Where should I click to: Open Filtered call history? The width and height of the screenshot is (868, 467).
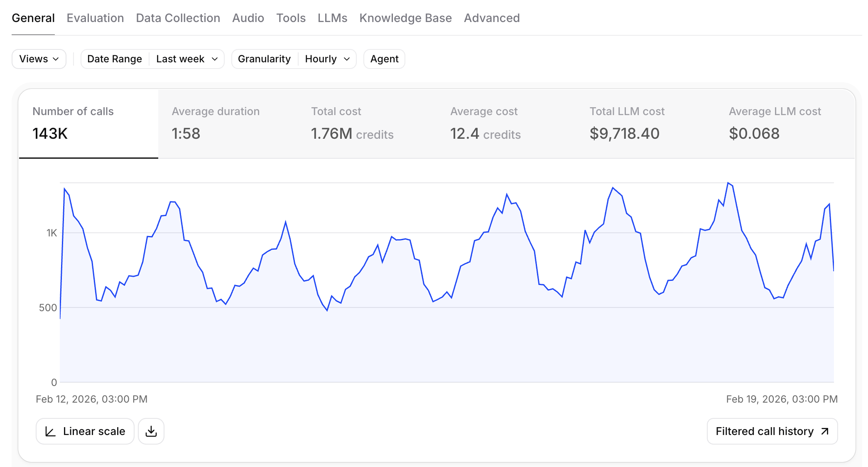point(772,431)
